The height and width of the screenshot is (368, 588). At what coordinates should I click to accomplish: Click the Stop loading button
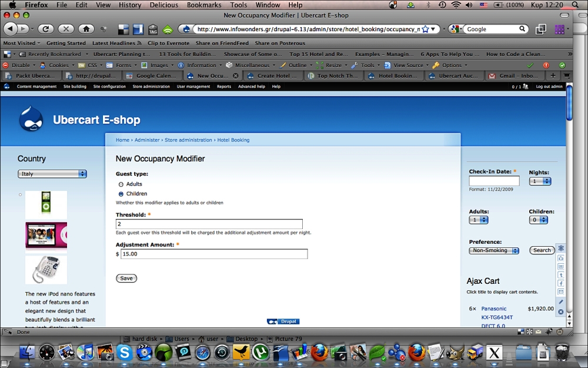pyautogui.click(x=66, y=29)
